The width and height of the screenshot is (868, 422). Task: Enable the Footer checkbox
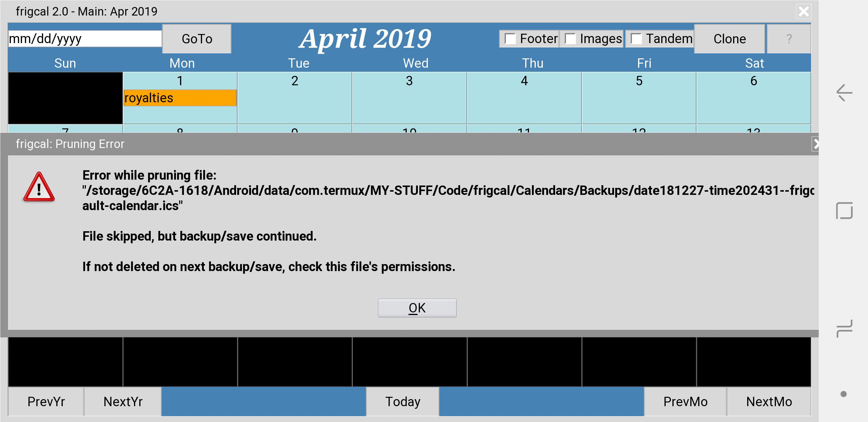click(510, 39)
